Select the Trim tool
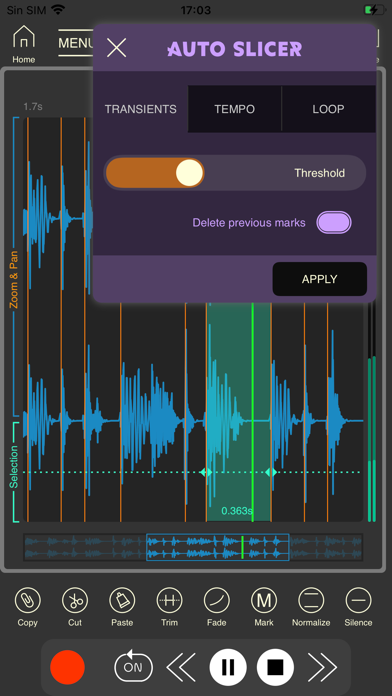This screenshot has height=696, width=392. (169, 606)
